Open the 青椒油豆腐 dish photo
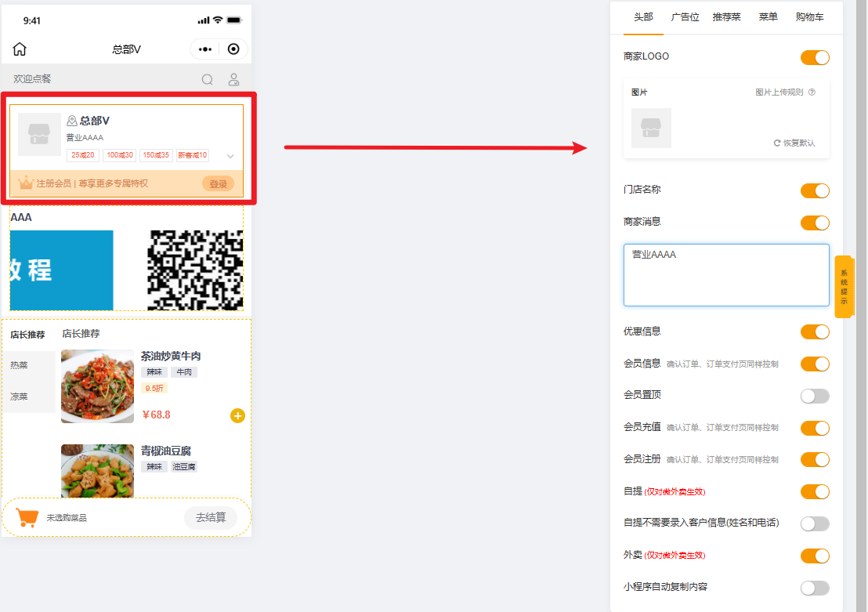This screenshot has height=612, width=868. pos(97,471)
